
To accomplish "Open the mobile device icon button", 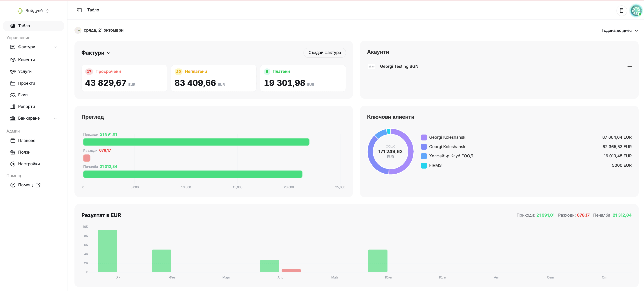I will coord(622,11).
